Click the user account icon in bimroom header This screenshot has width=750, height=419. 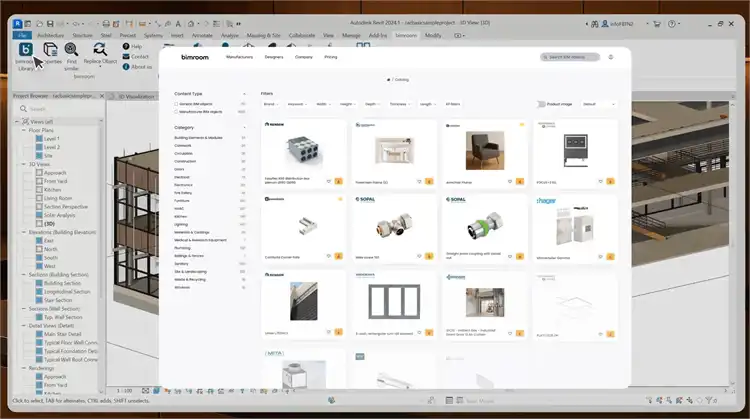(611, 57)
